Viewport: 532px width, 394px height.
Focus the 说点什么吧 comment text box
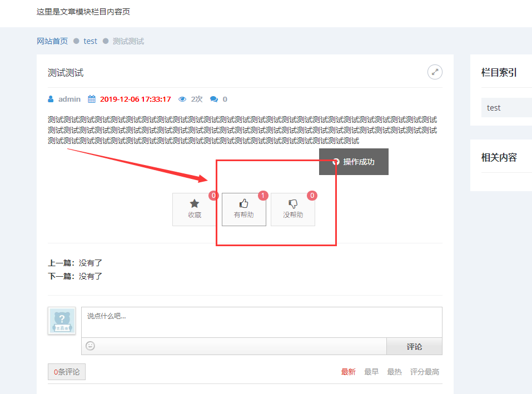[262, 322]
